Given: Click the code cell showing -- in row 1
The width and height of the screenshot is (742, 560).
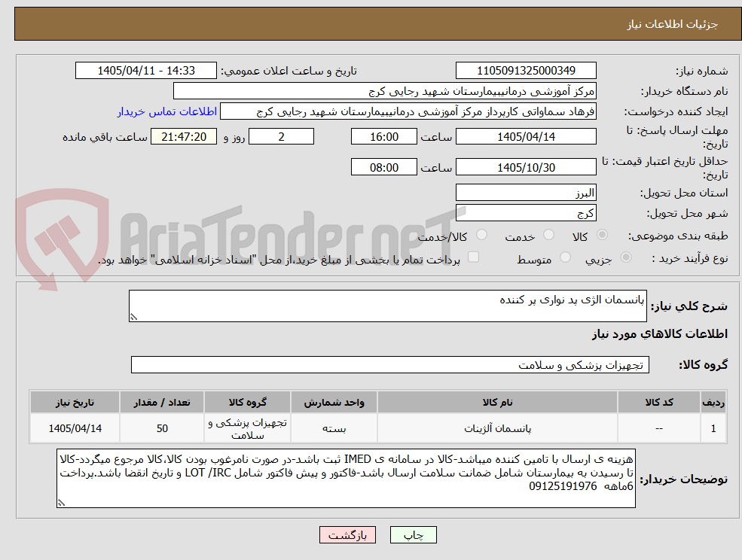Looking at the screenshot, I should tap(658, 428).
